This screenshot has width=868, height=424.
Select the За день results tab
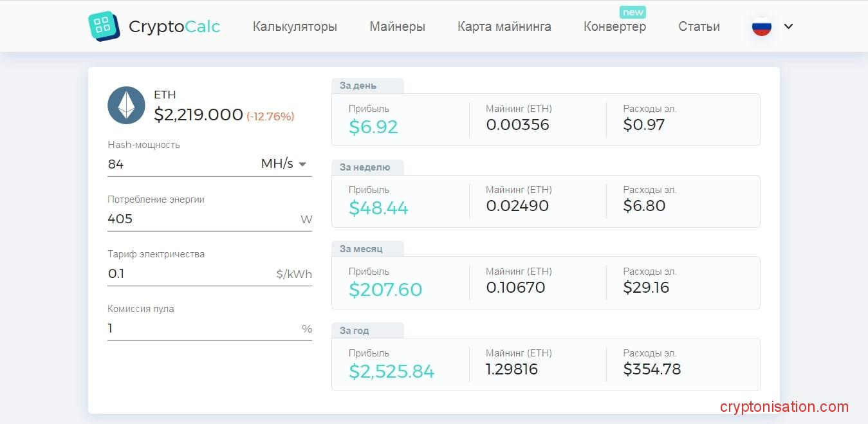click(x=358, y=86)
